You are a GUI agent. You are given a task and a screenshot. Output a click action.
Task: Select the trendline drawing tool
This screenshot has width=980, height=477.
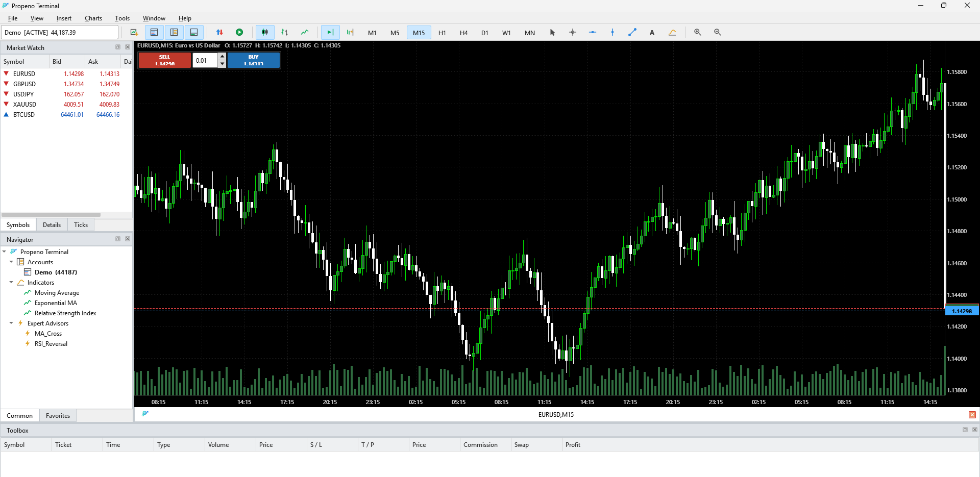[x=632, y=32]
